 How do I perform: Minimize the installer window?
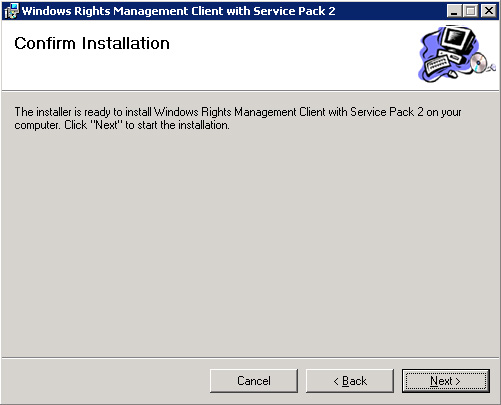point(454,11)
